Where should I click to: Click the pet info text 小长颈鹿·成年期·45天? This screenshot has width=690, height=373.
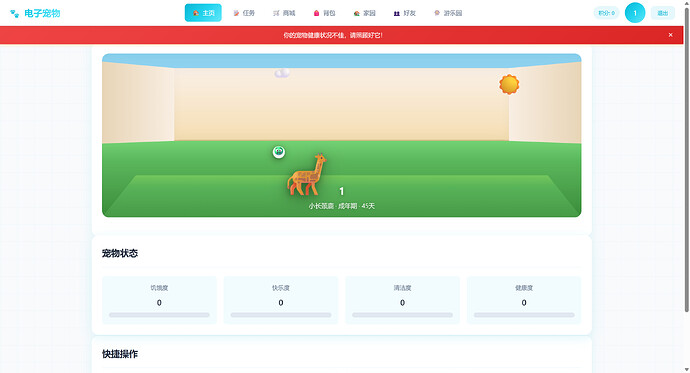[x=341, y=206]
